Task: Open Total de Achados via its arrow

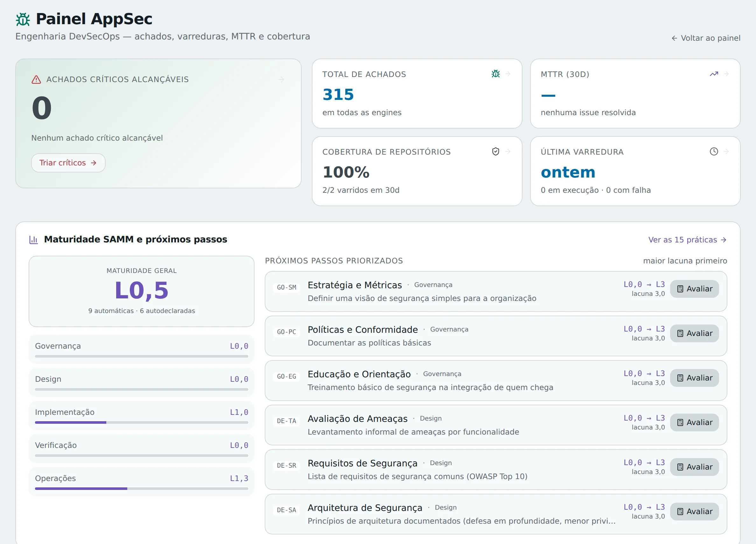Action: [508, 74]
